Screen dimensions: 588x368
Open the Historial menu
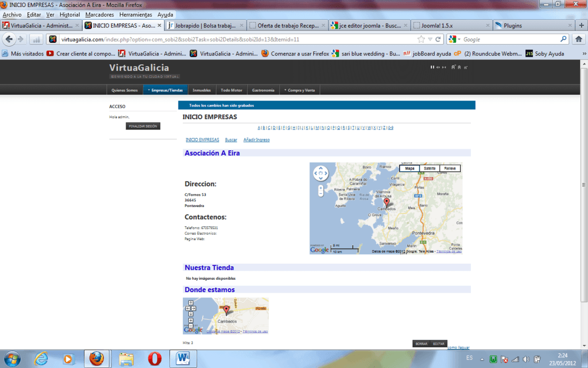(x=69, y=14)
